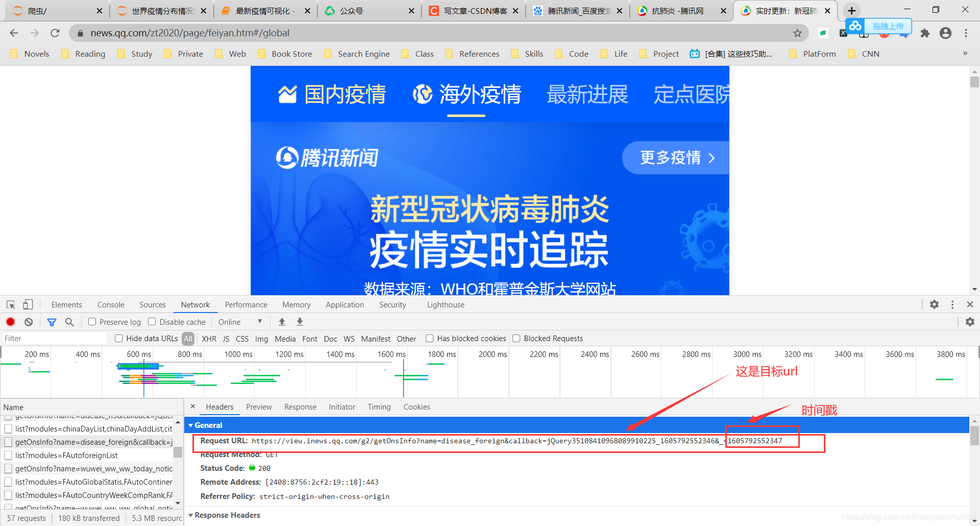980x526 pixels.
Task: Open network search magnifier
Action: [x=69, y=322]
